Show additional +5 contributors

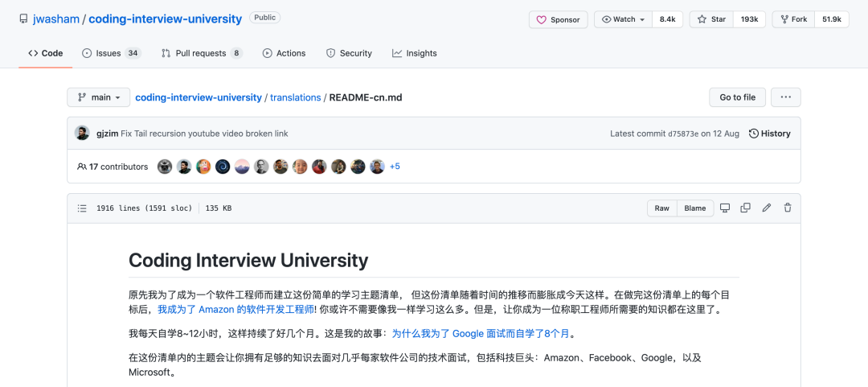pyautogui.click(x=395, y=167)
